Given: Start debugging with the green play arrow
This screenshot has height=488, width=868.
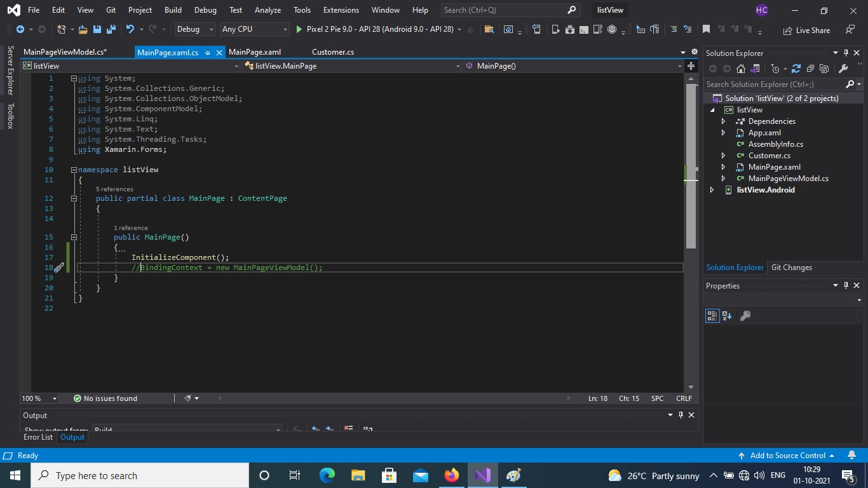Looking at the screenshot, I should click(299, 29).
